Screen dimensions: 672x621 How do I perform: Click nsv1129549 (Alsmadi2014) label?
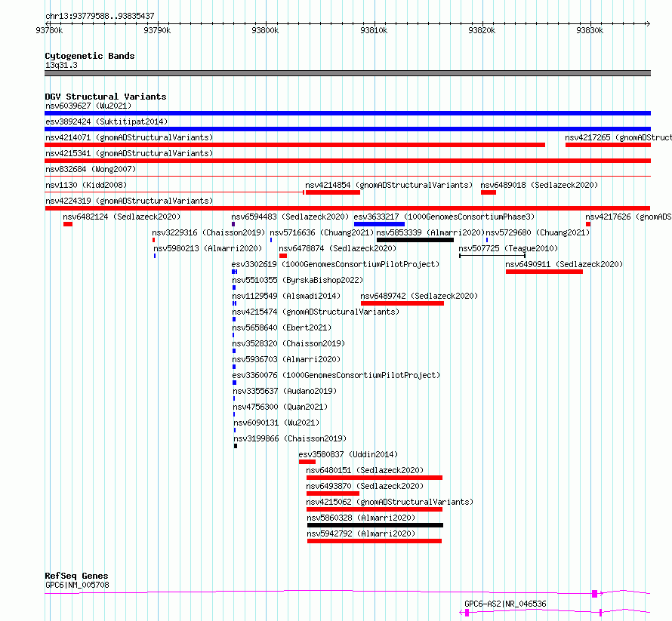(286, 296)
